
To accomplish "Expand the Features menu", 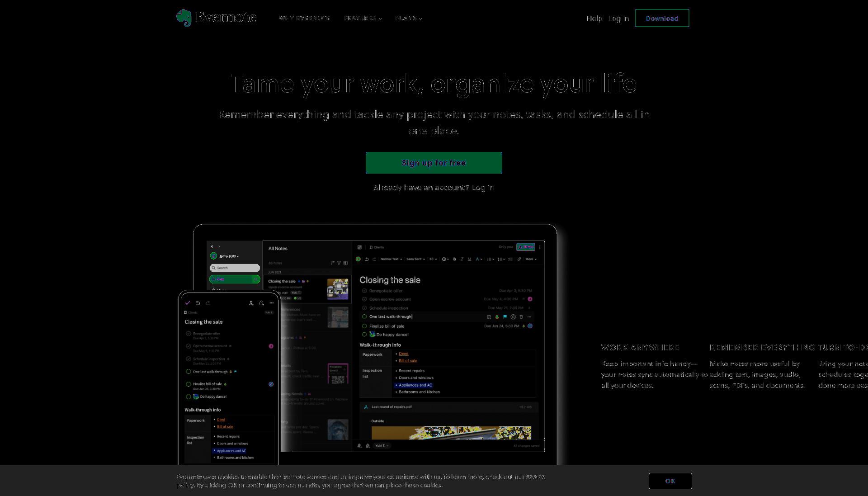I will point(363,18).
